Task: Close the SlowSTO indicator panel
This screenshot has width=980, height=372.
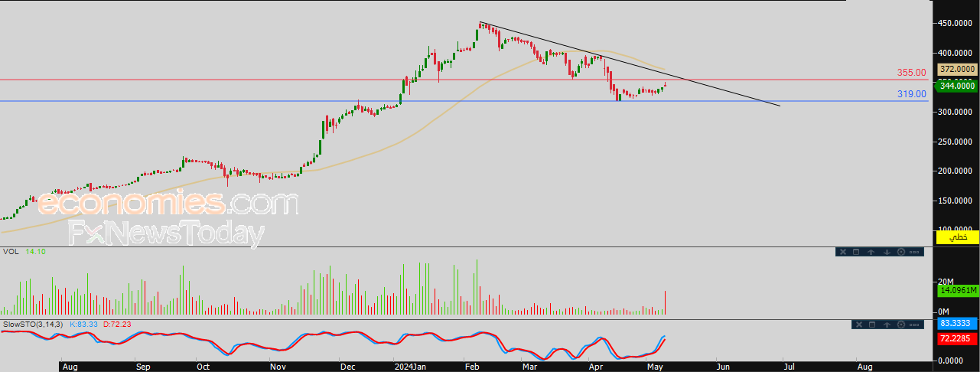Action: coord(859,325)
